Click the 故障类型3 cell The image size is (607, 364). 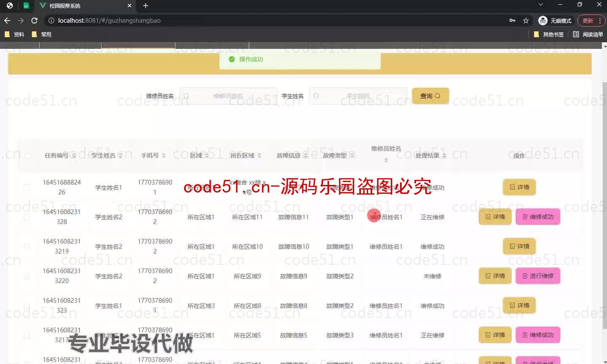340,335
